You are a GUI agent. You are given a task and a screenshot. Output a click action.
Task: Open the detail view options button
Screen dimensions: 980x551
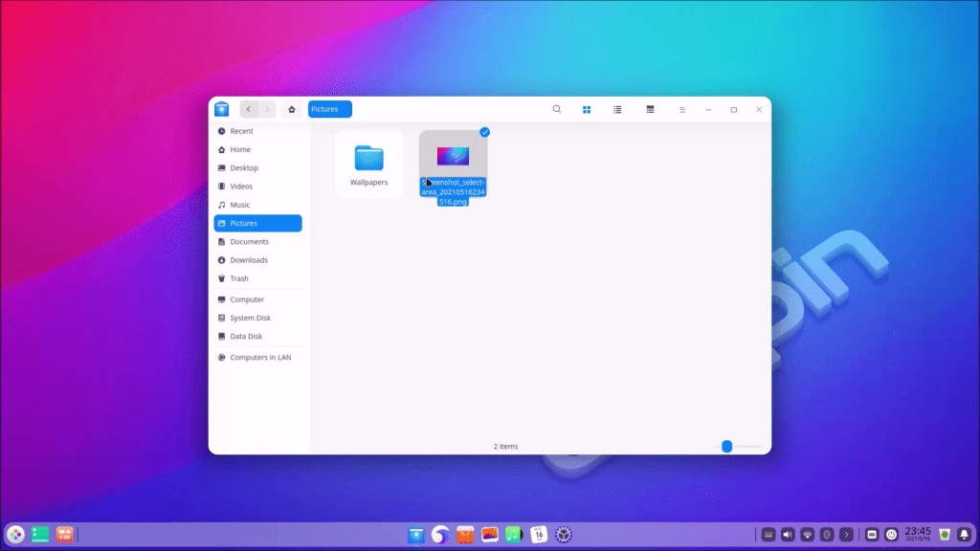tap(650, 109)
